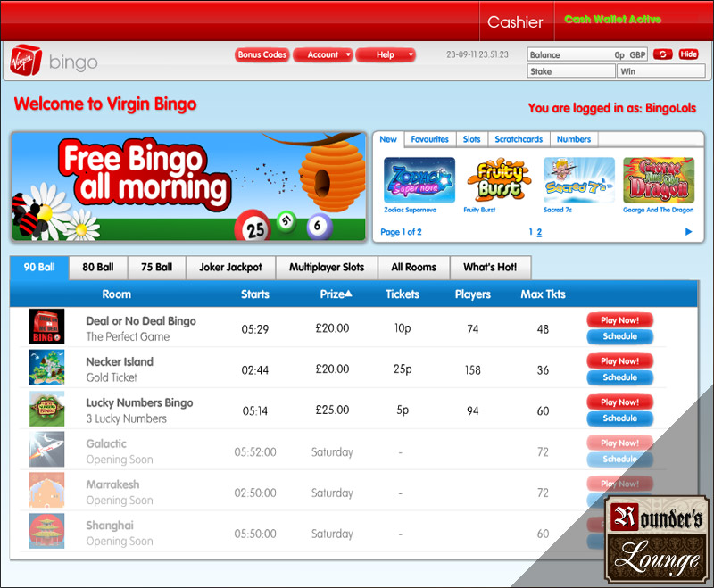Switch to the Numbers tab
This screenshot has width=714, height=588.
point(574,139)
